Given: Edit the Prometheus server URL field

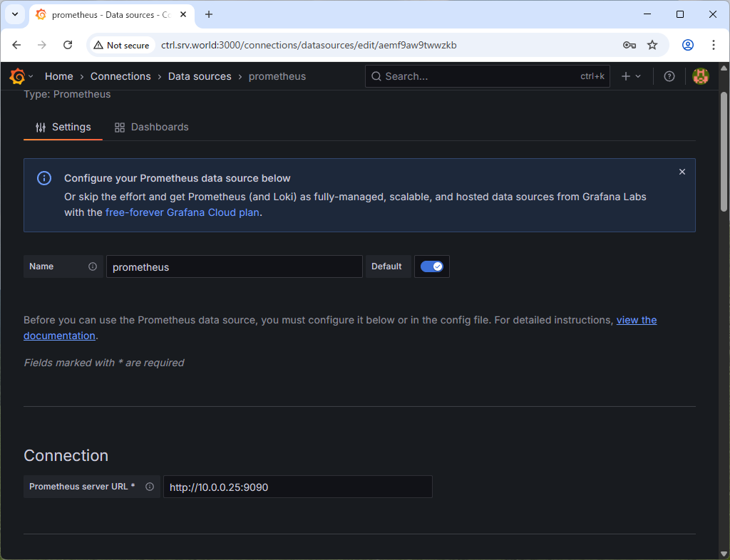Looking at the screenshot, I should [x=298, y=487].
